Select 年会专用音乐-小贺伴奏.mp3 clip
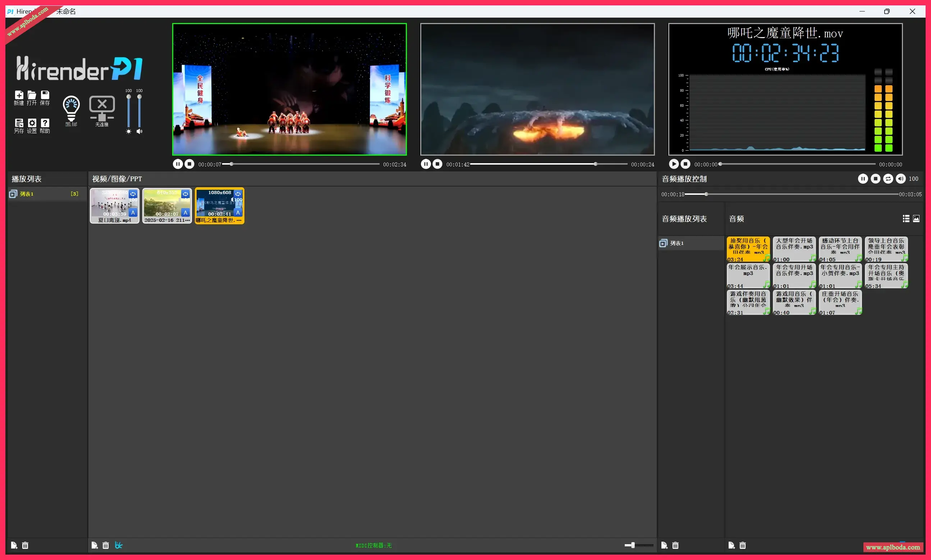Image resolution: width=931 pixels, height=560 pixels. point(840,276)
